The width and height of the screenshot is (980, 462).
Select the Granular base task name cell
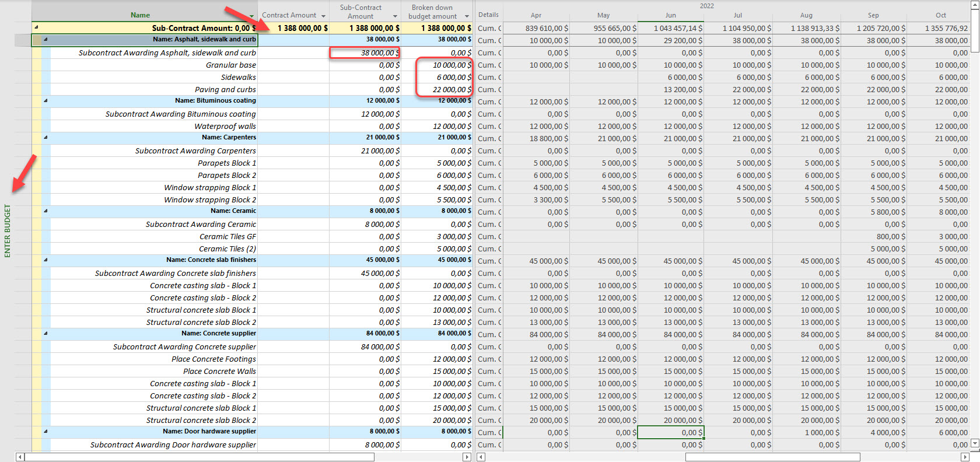pos(230,65)
